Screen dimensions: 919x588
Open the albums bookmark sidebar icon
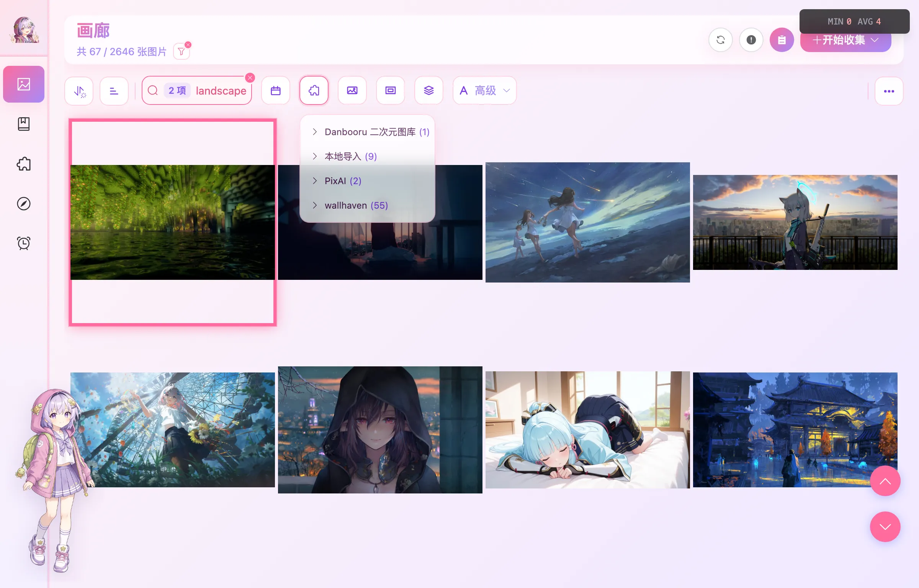(x=24, y=124)
